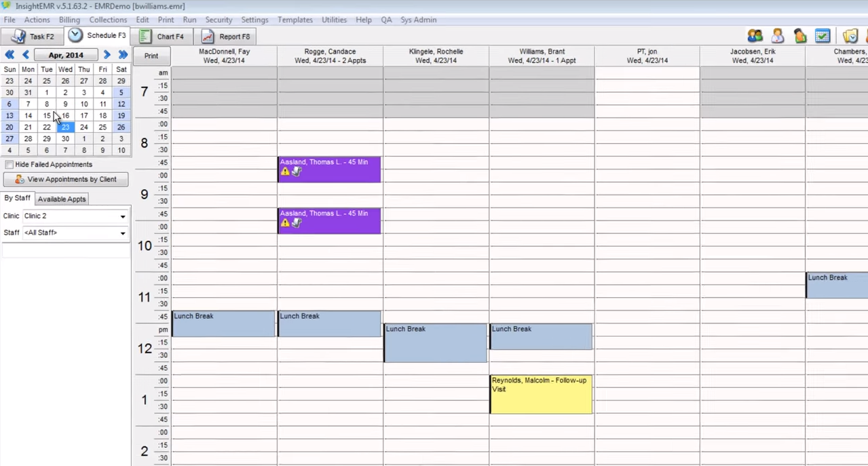The image size is (868, 466).
Task: Select April 14 in the mini calendar
Action: tap(28, 115)
